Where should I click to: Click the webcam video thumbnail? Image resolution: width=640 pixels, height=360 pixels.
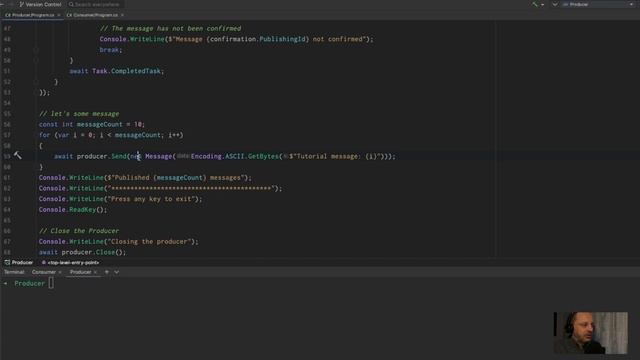[x=590, y=333]
